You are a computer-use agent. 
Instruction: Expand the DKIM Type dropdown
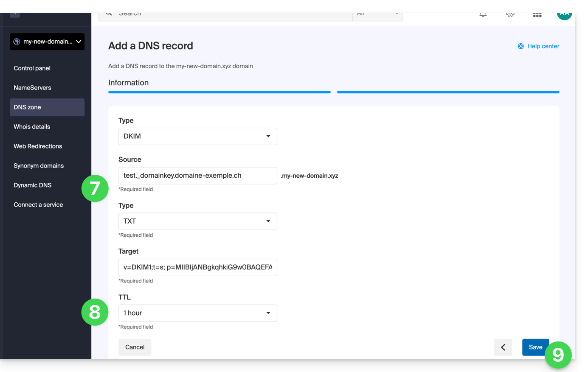(x=197, y=136)
